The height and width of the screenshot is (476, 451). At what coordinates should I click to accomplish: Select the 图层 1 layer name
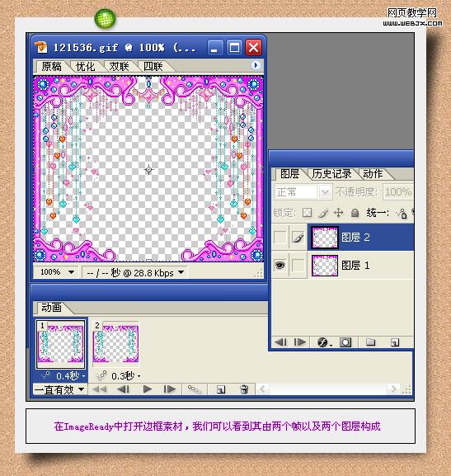[x=355, y=266]
